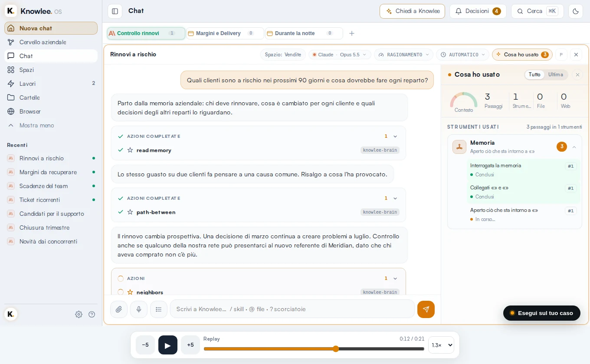Click Chiedi a Knowlee button
The width and height of the screenshot is (590, 364).
[412, 11]
